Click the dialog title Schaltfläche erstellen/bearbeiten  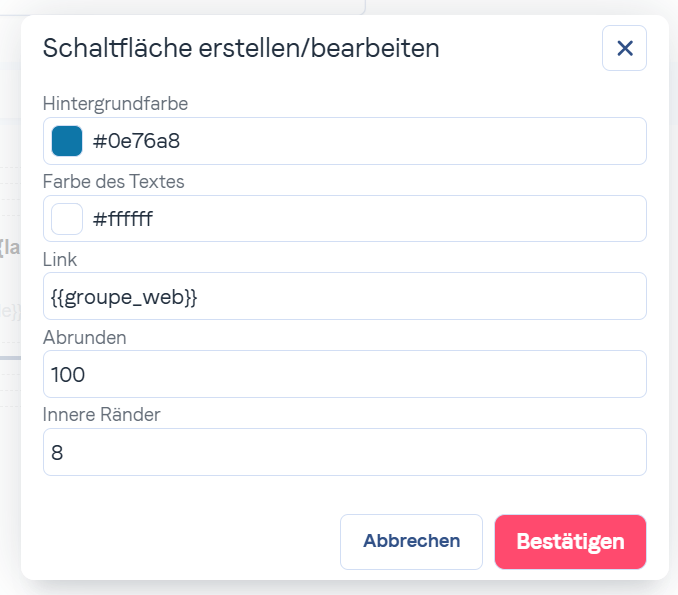click(x=241, y=48)
